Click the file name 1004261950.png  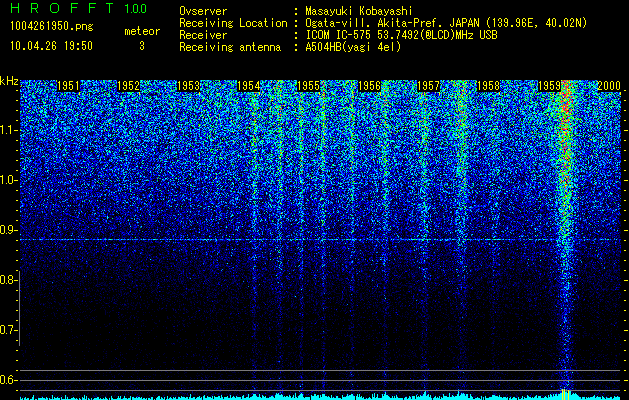coord(52,27)
